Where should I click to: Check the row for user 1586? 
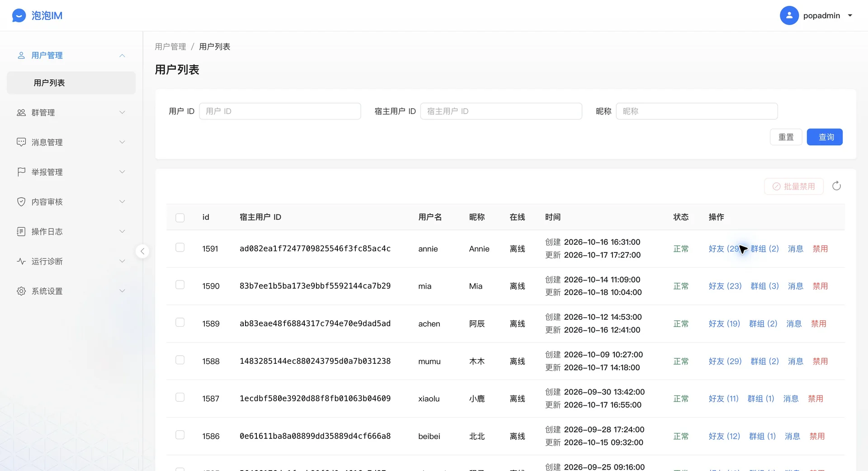pos(180,435)
